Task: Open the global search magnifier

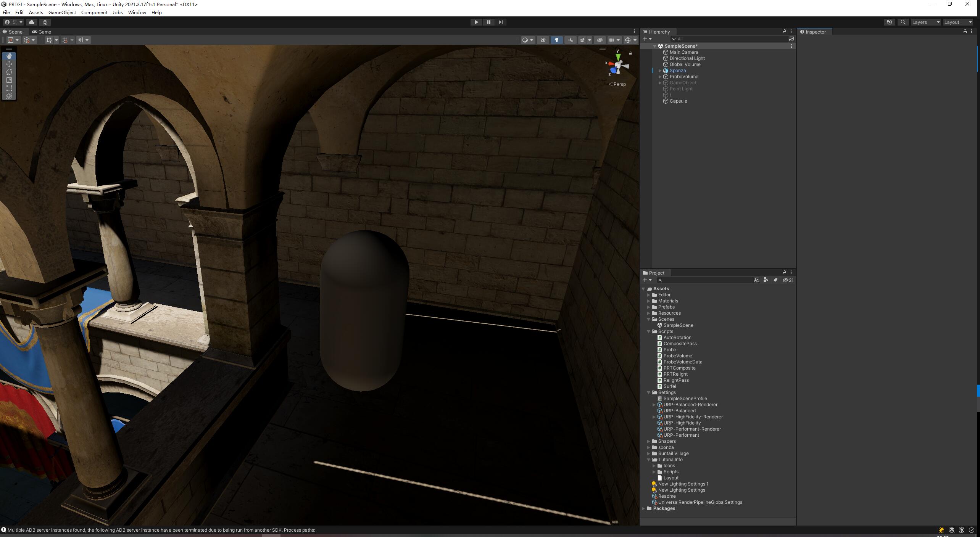Action: pyautogui.click(x=903, y=22)
